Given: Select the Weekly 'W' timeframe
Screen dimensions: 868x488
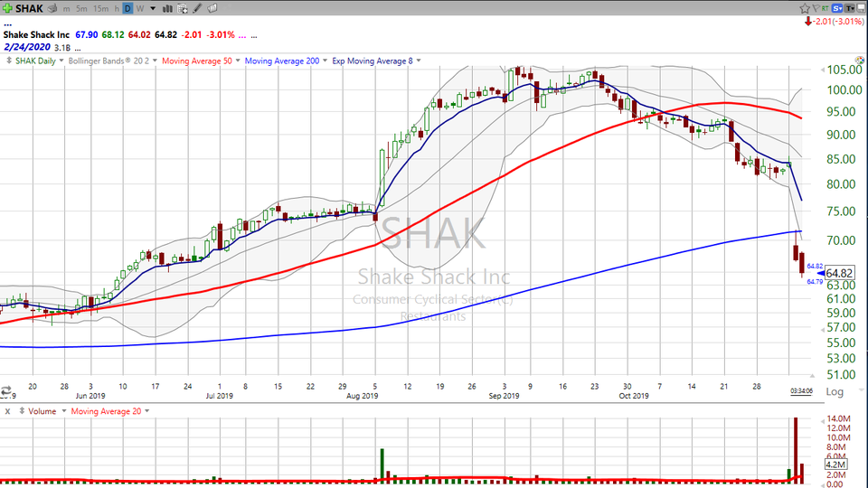Looking at the screenshot, I should point(140,9).
